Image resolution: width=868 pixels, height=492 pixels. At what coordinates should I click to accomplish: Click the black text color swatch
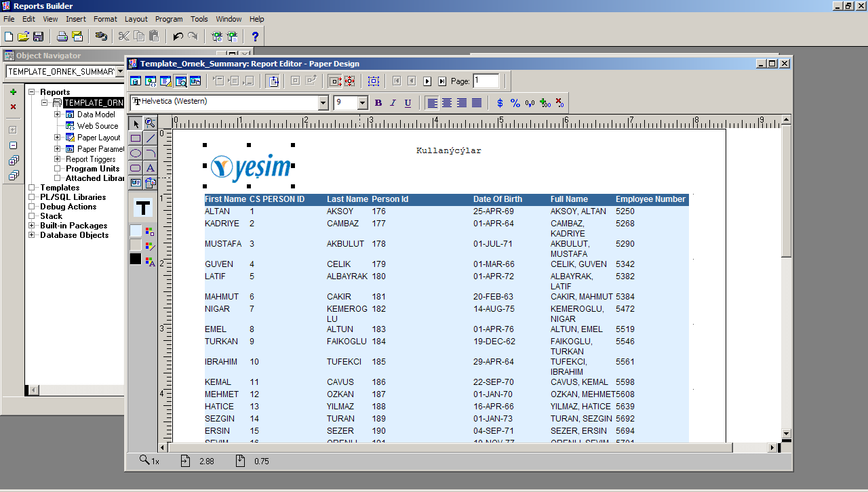134,258
